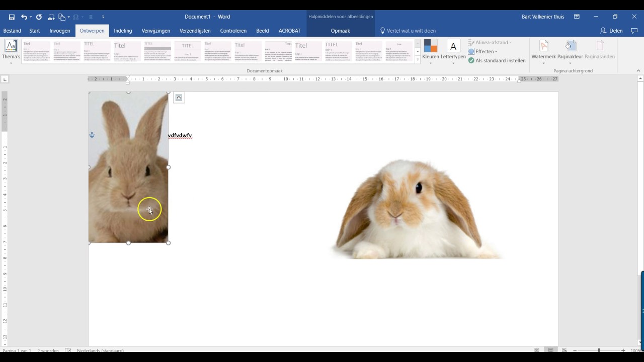Screen dimensions: 644x362
Task: Click the top-middle resize handle of picture
Action: pos(128,92)
